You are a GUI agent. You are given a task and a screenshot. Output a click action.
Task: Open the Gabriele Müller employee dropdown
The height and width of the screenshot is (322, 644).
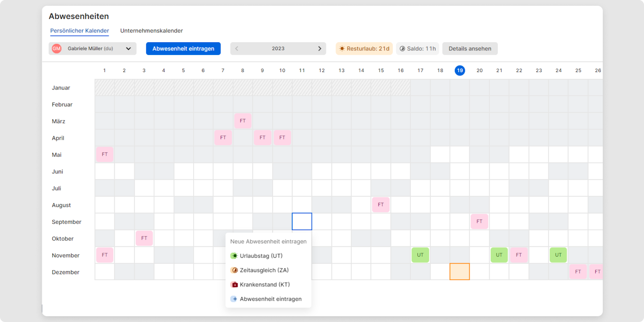93,49
